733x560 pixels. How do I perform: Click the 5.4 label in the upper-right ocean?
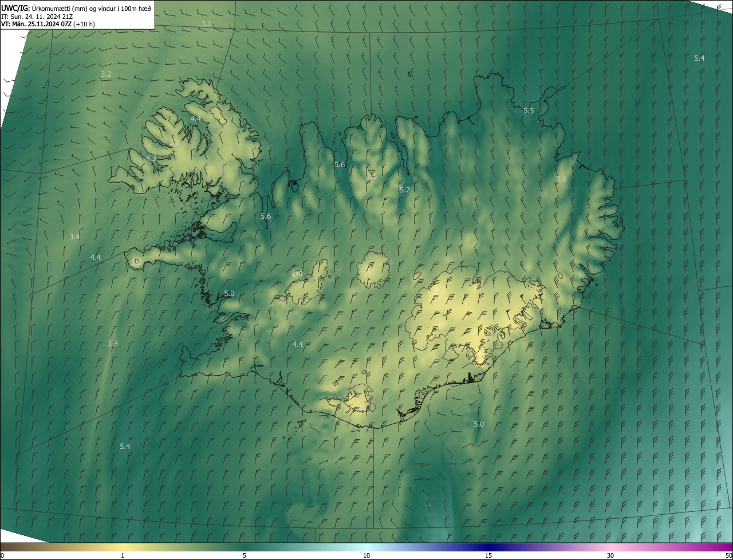click(x=699, y=58)
